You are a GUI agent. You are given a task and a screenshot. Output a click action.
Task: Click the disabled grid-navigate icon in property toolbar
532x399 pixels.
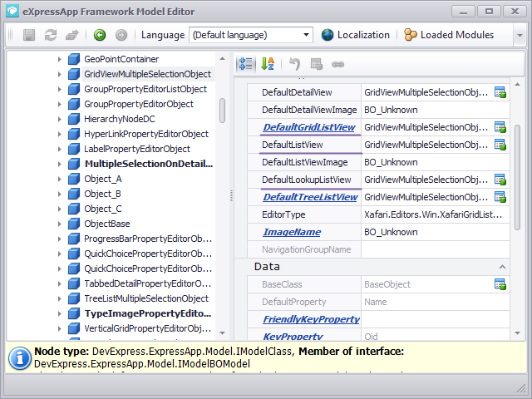coord(316,64)
